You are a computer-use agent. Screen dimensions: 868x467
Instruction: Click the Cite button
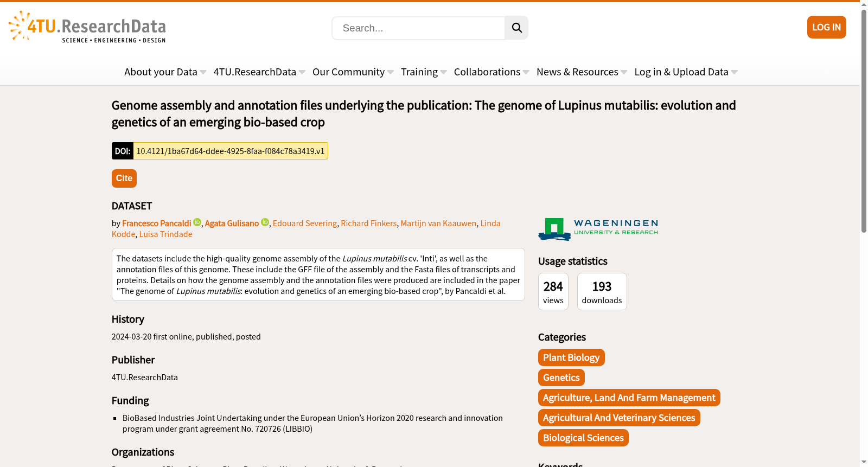tap(124, 178)
